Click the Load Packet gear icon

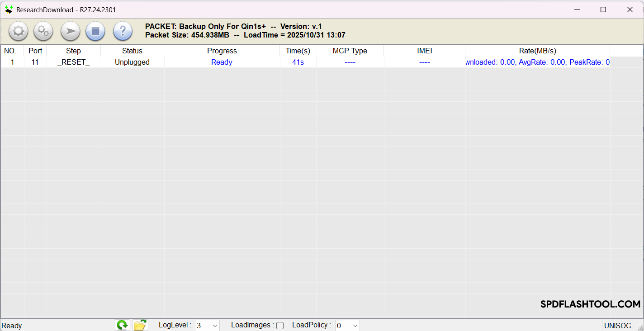[x=19, y=31]
